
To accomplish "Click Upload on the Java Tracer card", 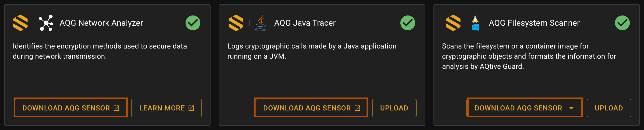I will tap(394, 108).
